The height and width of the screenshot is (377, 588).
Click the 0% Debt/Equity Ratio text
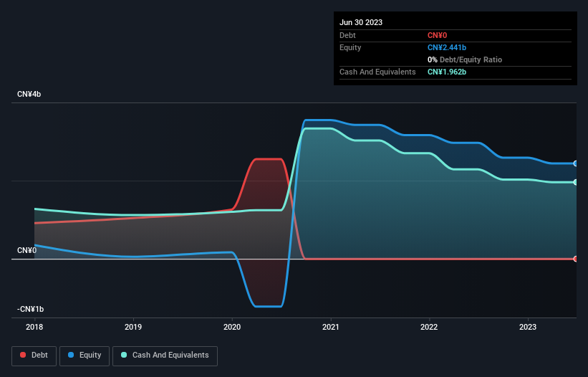tap(465, 59)
